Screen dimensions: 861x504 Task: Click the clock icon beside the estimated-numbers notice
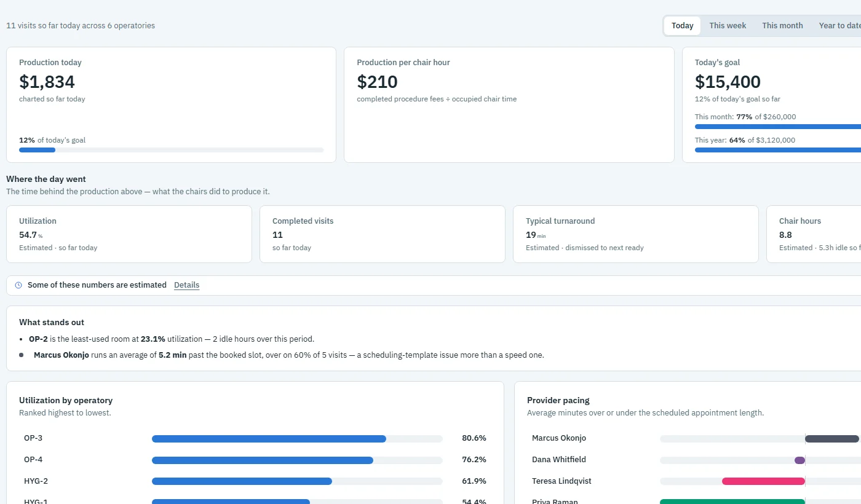tap(18, 285)
